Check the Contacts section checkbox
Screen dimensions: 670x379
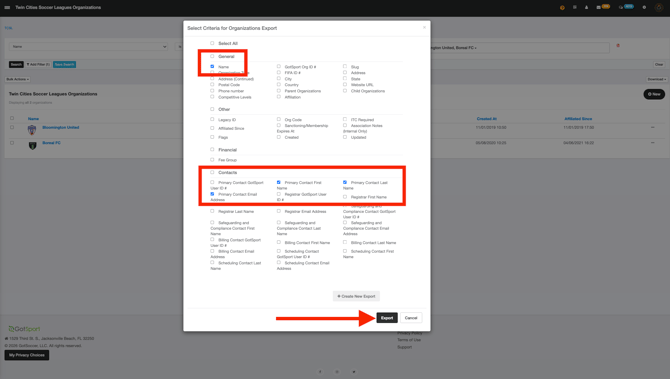212,172
